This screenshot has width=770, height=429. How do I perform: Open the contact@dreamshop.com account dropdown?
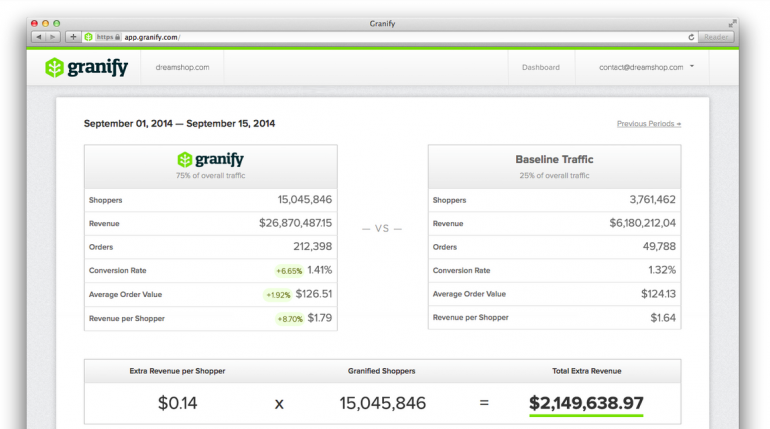(x=647, y=68)
